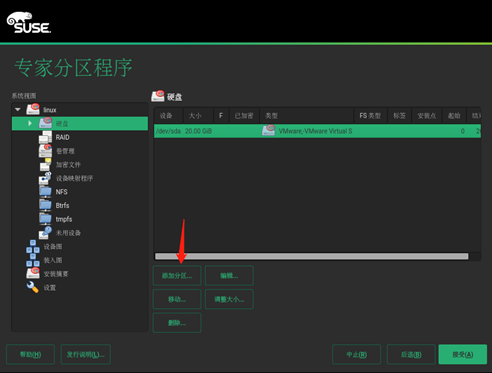Viewport: 492px width, 373px height.
Task: Click the 删除... button
Action: pos(177,323)
